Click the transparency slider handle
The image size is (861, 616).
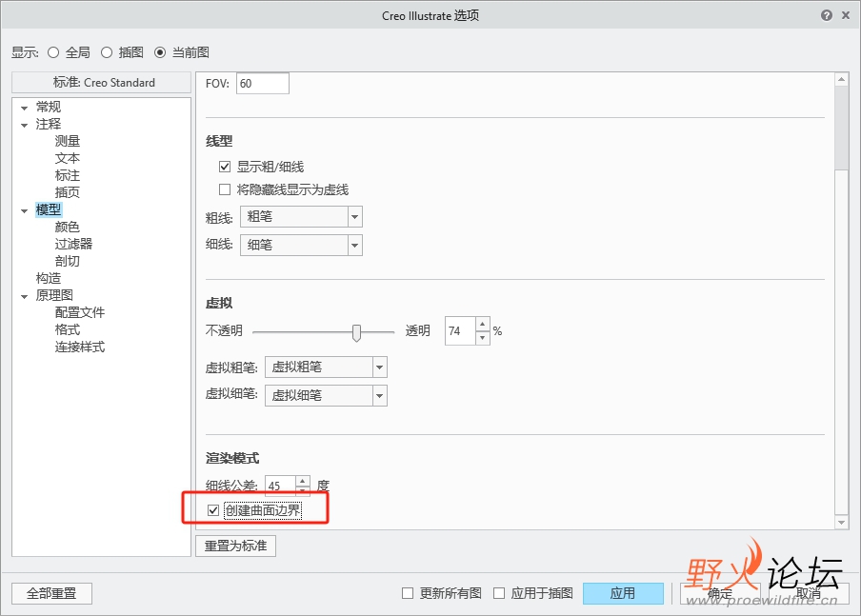356,332
